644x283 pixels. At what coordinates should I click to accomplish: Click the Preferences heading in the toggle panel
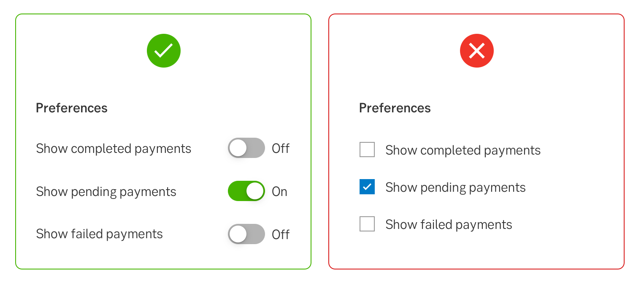click(x=72, y=108)
